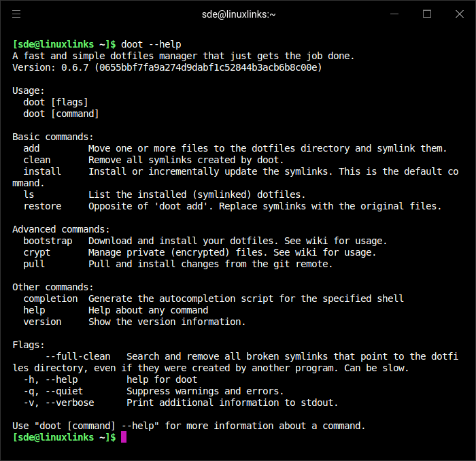
Task: Click the '--full-clean' flag text
Action: (x=78, y=356)
